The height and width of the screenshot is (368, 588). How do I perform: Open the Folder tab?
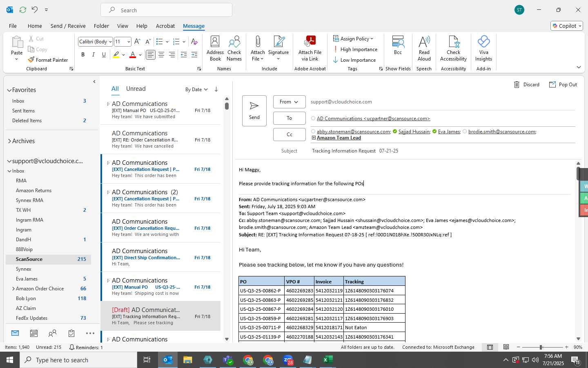(x=101, y=26)
